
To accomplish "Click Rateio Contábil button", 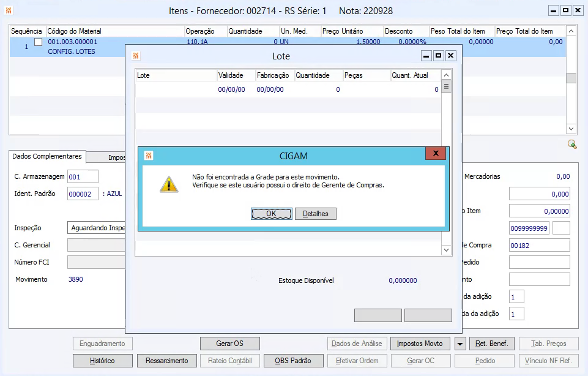I will coord(230,361).
